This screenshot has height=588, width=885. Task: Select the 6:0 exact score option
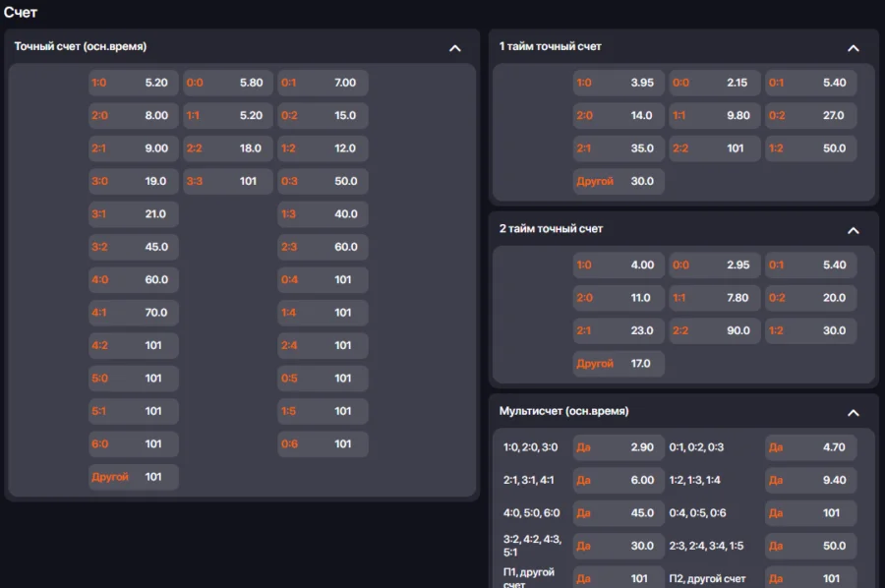click(133, 443)
